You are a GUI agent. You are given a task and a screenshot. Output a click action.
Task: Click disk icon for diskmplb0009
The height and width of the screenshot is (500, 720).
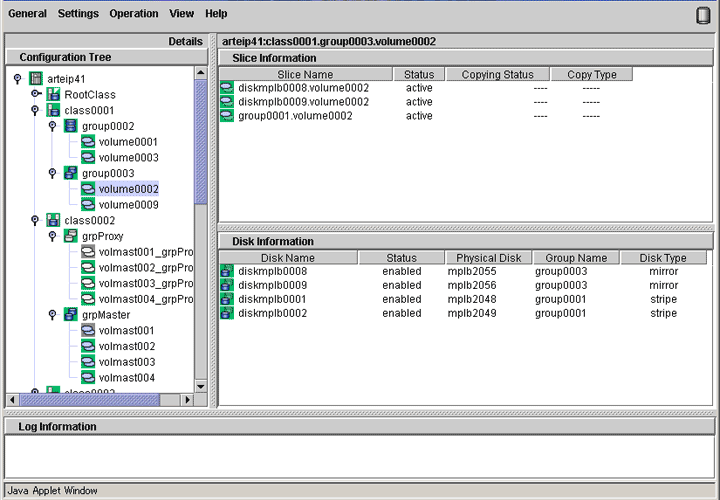(x=227, y=285)
